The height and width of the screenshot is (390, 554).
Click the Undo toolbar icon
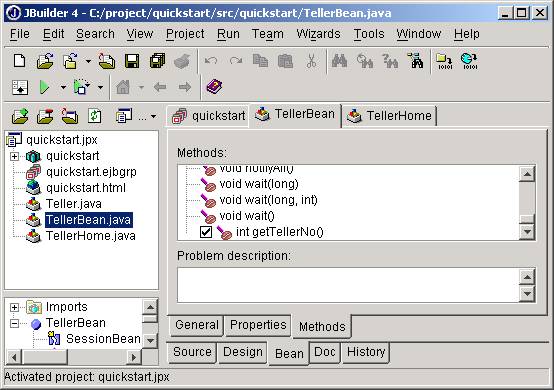tap(211, 61)
